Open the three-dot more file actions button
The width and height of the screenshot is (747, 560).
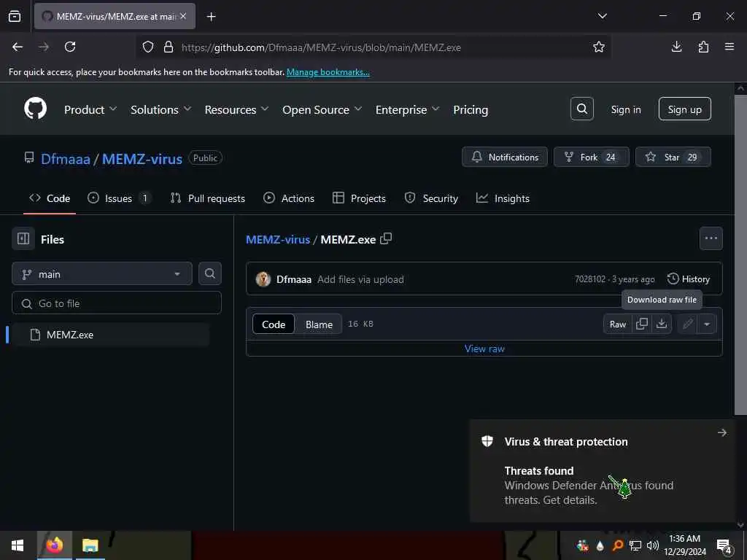711,238
